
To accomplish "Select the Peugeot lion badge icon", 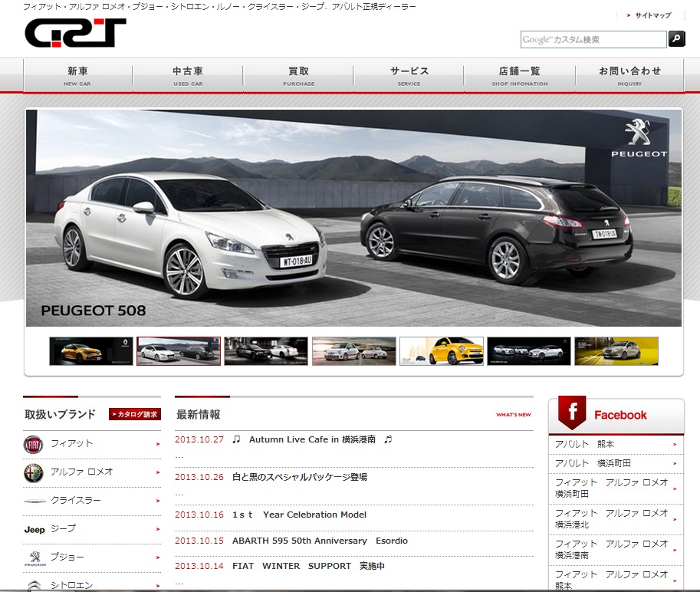I will pos(33,557).
